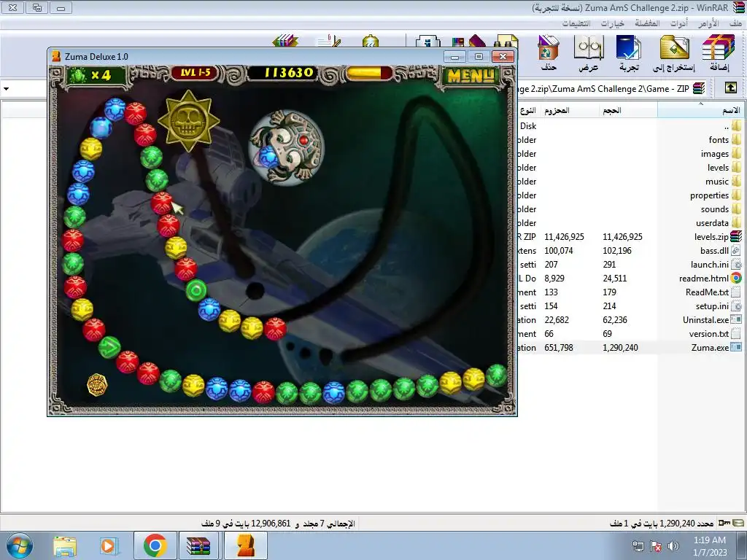Select the images folder row

coord(631,153)
